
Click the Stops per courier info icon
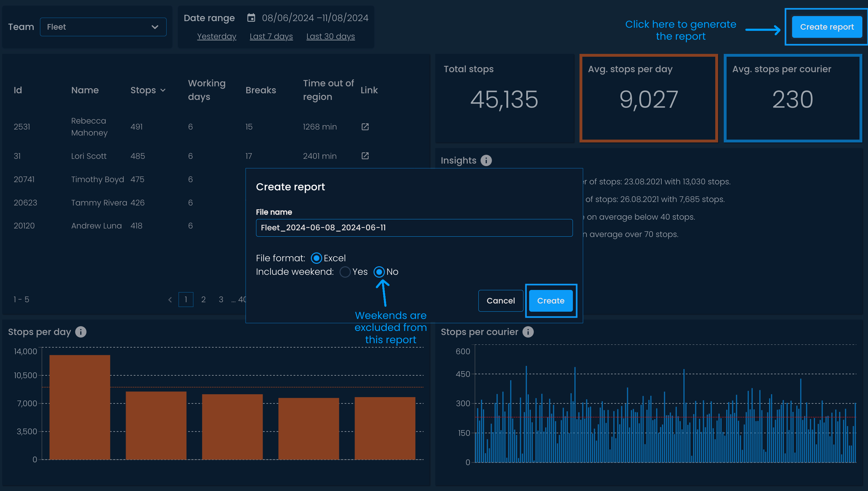(x=528, y=332)
